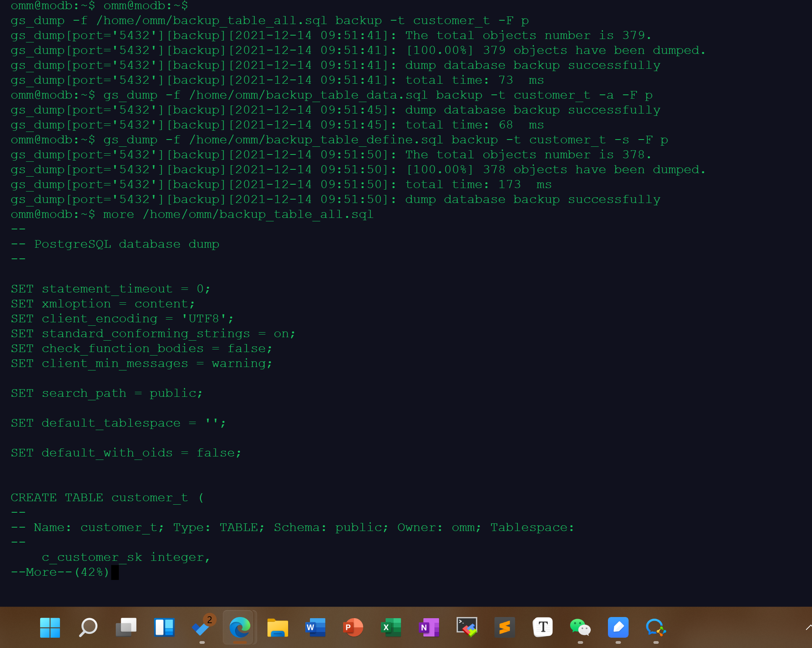Open the blue chat bubble app icon
The width and height of the screenshot is (812, 648).
point(656,628)
